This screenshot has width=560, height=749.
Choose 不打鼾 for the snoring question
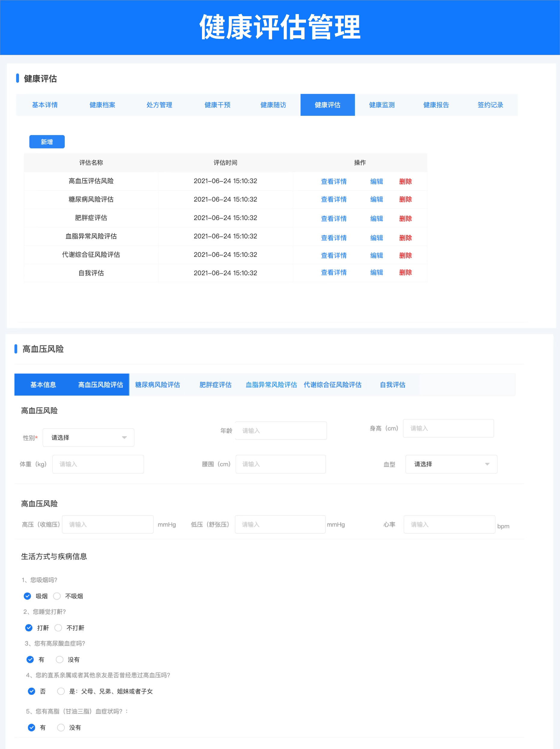coord(58,628)
